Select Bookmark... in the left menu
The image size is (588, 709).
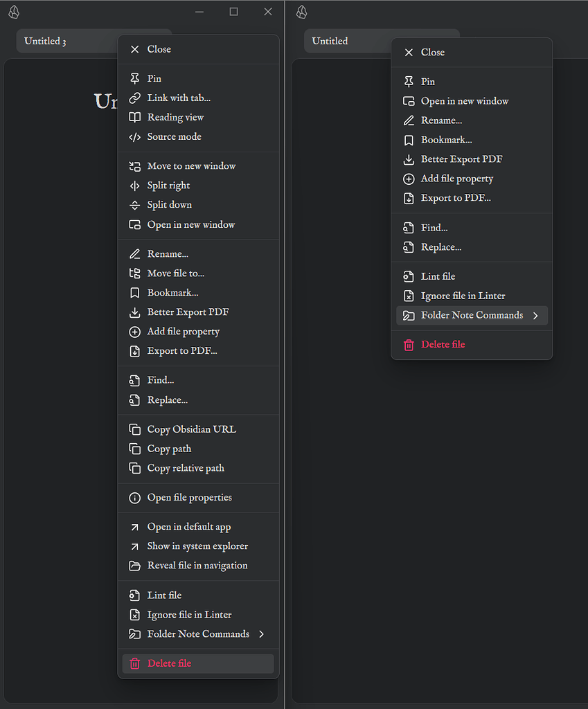tap(198, 293)
